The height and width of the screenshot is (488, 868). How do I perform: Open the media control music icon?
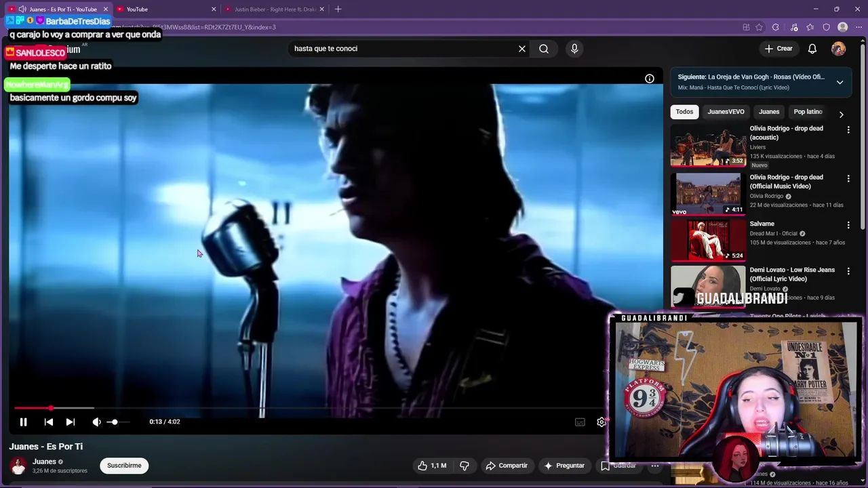tap(794, 27)
